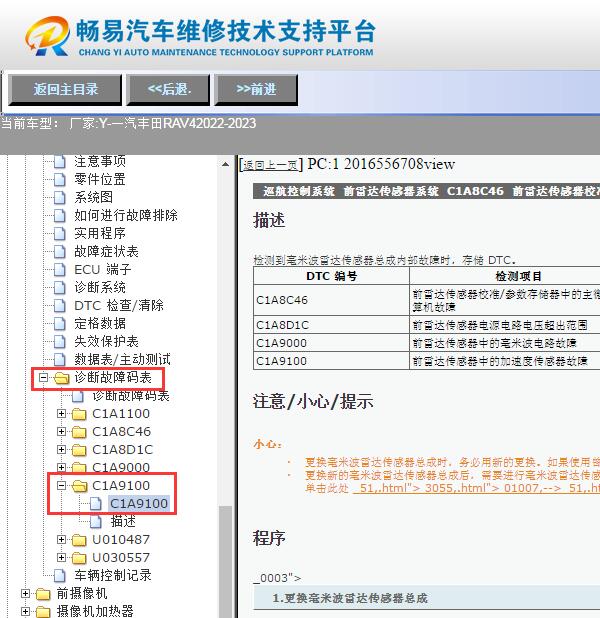This screenshot has height=618, width=600.
Task: Collapse the C1A9100 tree node
Action: [x=61, y=486]
